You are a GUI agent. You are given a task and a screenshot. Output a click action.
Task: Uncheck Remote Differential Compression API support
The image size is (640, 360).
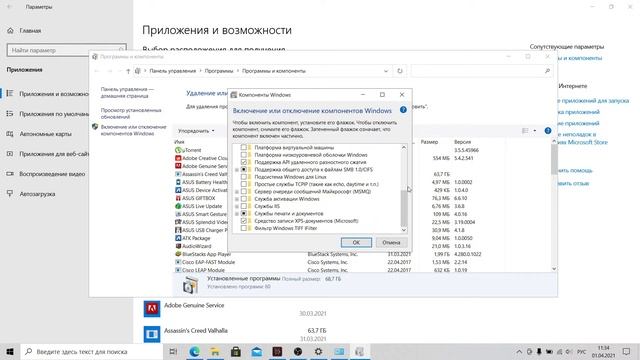pos(244,162)
